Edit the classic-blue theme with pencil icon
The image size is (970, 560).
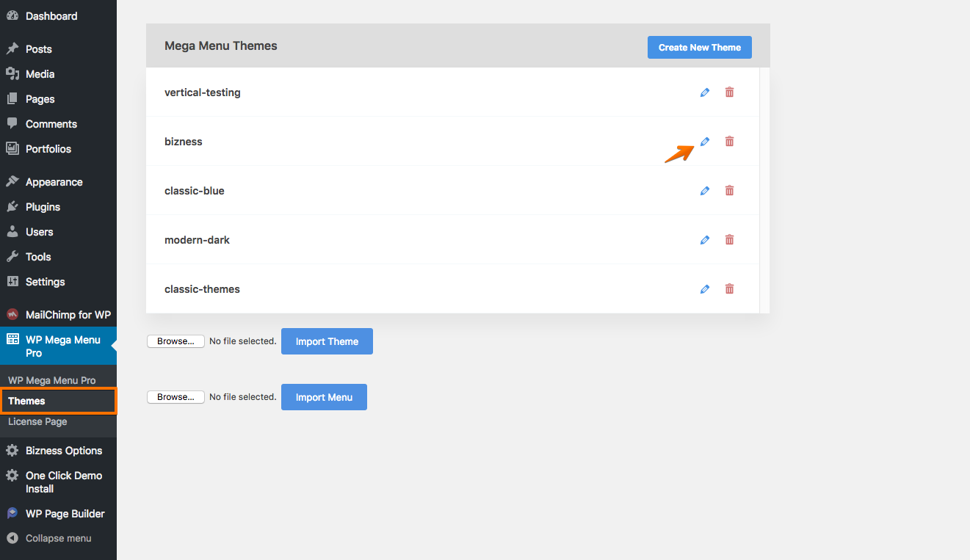[x=705, y=191]
